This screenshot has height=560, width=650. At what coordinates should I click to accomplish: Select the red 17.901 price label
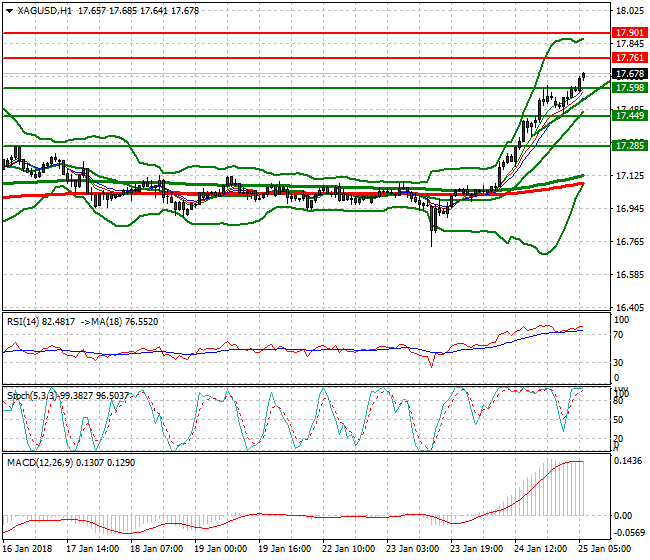point(629,32)
